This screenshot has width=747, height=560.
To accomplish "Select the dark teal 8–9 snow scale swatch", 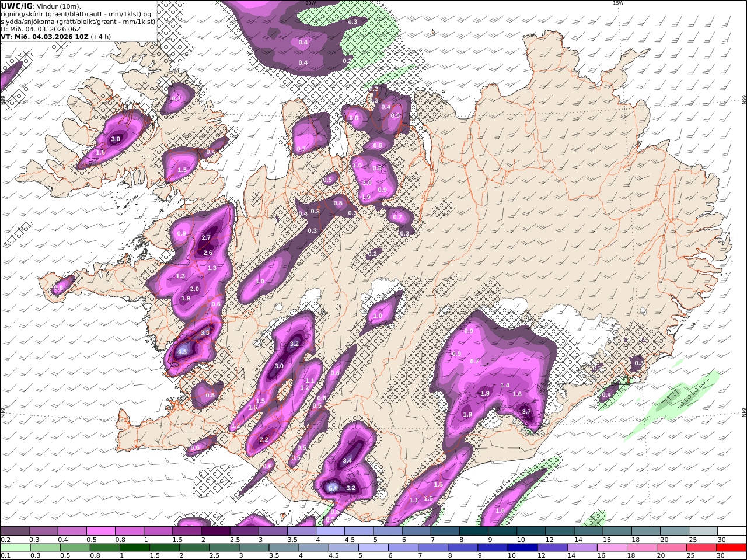I will pos(473,531).
